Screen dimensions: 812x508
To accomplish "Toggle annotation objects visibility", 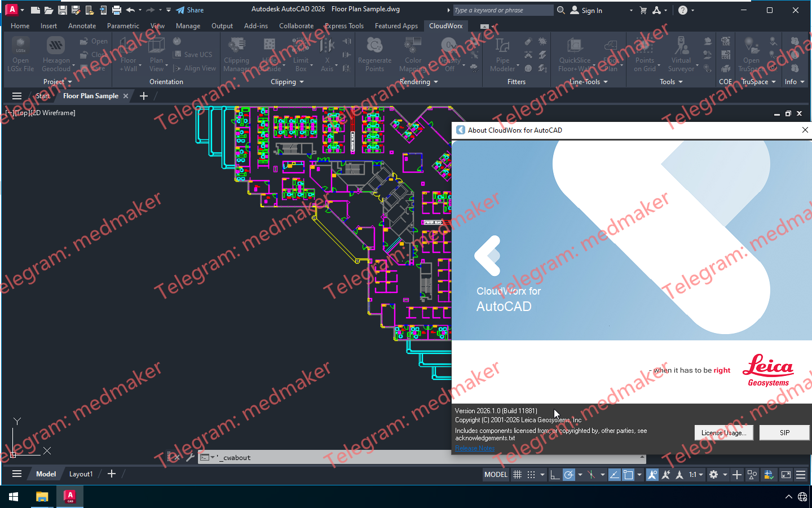I will coord(652,475).
